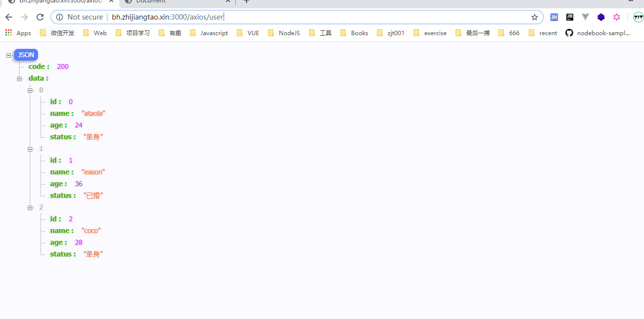Open the 工具 bookmark folder

click(x=320, y=33)
